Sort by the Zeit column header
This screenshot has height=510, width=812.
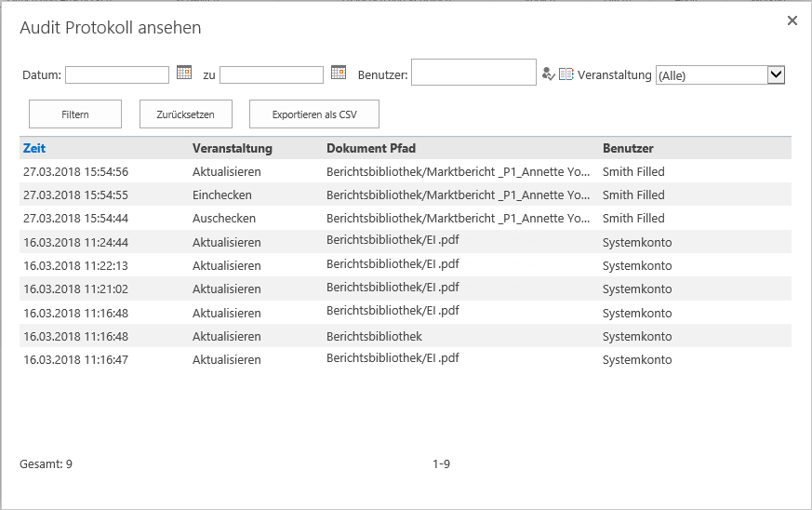(34, 148)
